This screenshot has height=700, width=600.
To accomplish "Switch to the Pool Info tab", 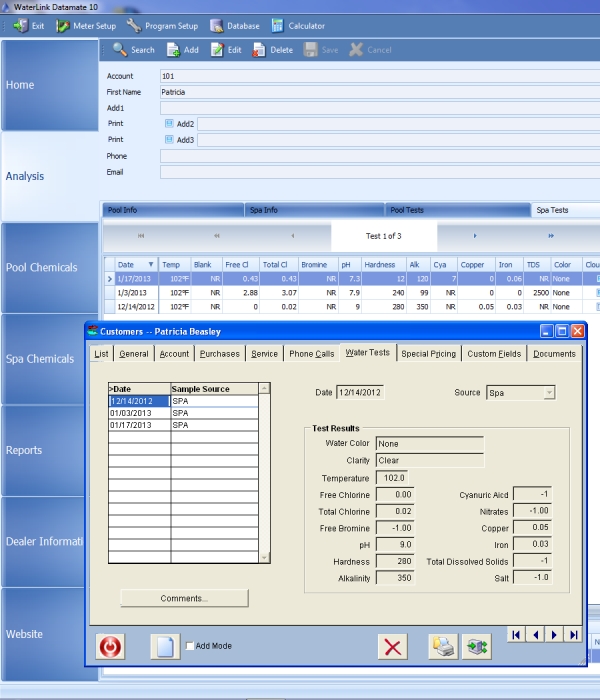I will (173, 210).
